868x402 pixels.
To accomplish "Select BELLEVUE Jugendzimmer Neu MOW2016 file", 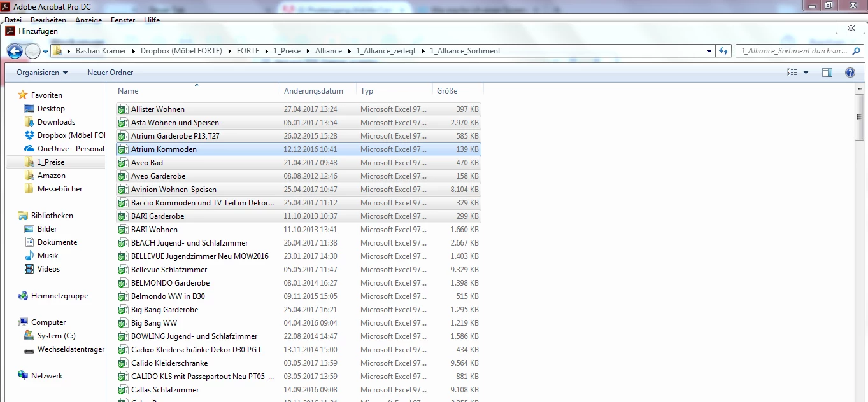I will click(299, 256).
